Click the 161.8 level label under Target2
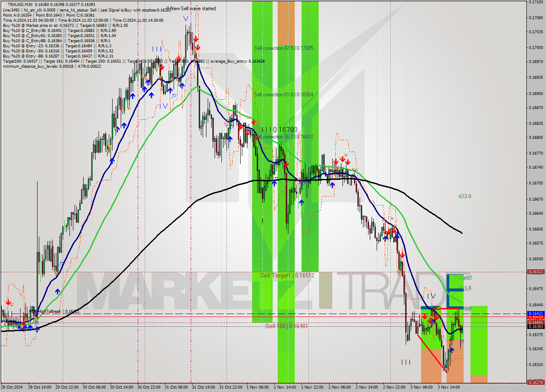Viewport: 546px width, 392px height. (466, 288)
